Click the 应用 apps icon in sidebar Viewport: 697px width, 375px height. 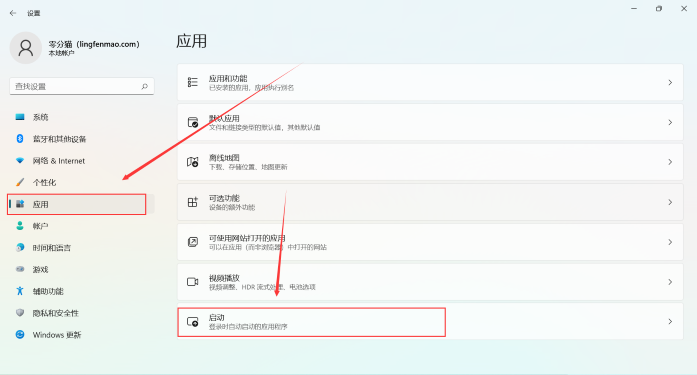click(x=20, y=204)
